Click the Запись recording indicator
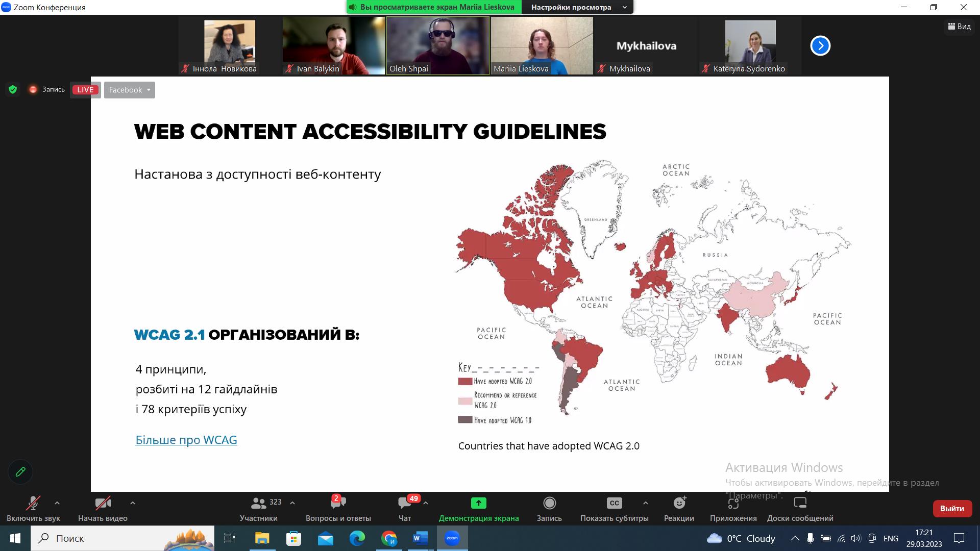Image resolution: width=980 pixels, height=551 pixels. (x=47, y=90)
